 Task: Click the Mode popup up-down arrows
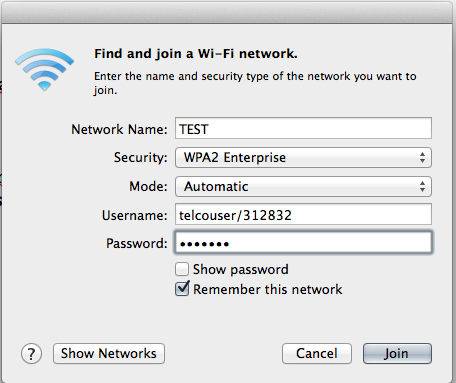click(422, 186)
